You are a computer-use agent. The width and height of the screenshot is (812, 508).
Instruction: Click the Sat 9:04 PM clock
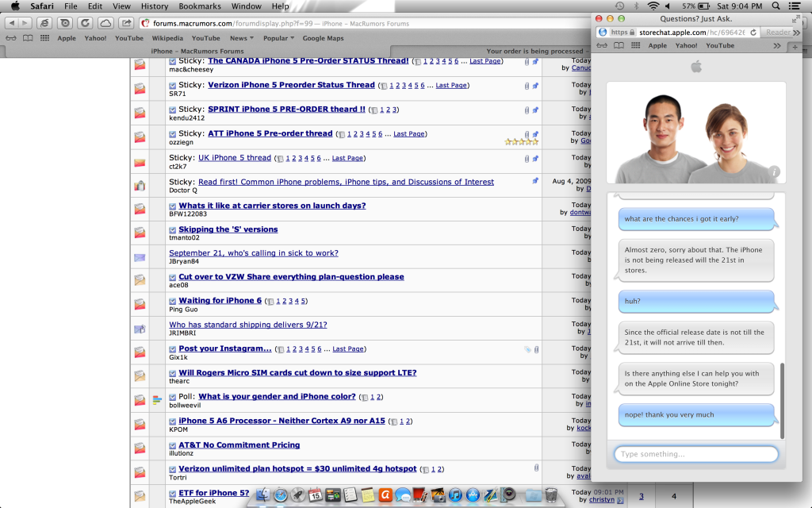click(x=740, y=6)
